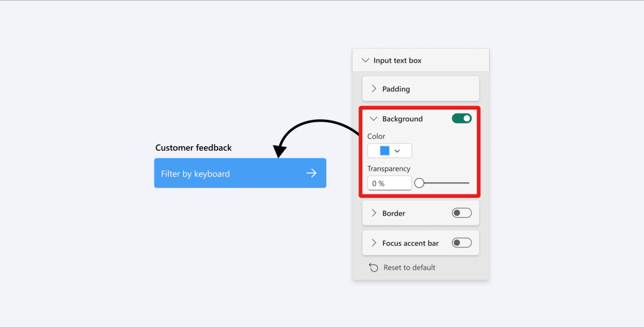Viewport: 644px width, 328px height.
Task: Click the arrow submit icon in slicer
Action: (311, 173)
